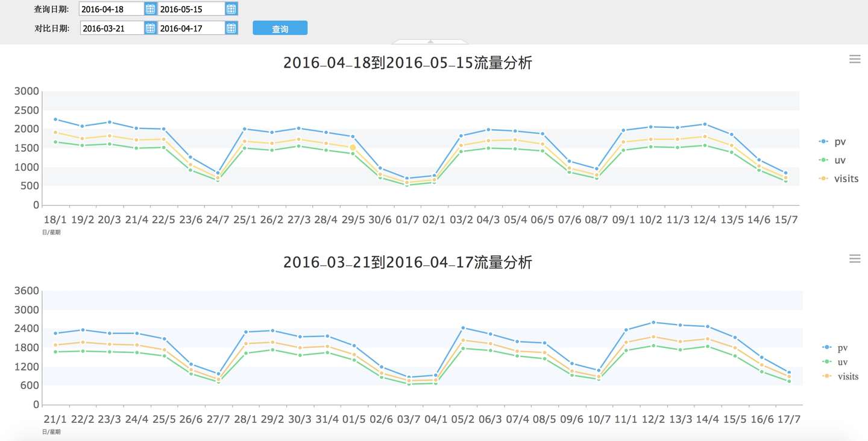
Task: Select the pv data point at 24/7 in top chart
Action: (x=218, y=173)
